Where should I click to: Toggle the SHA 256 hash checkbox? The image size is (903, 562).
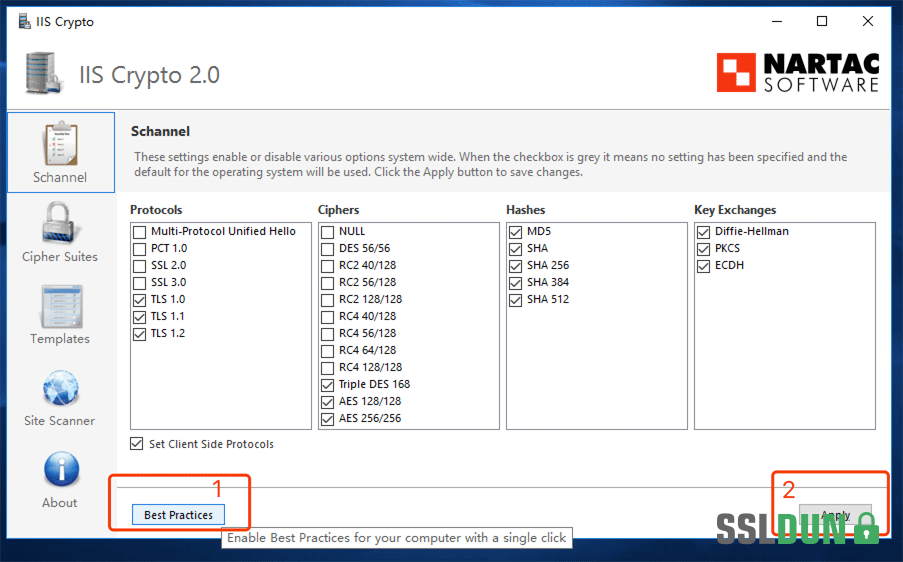[515, 266]
